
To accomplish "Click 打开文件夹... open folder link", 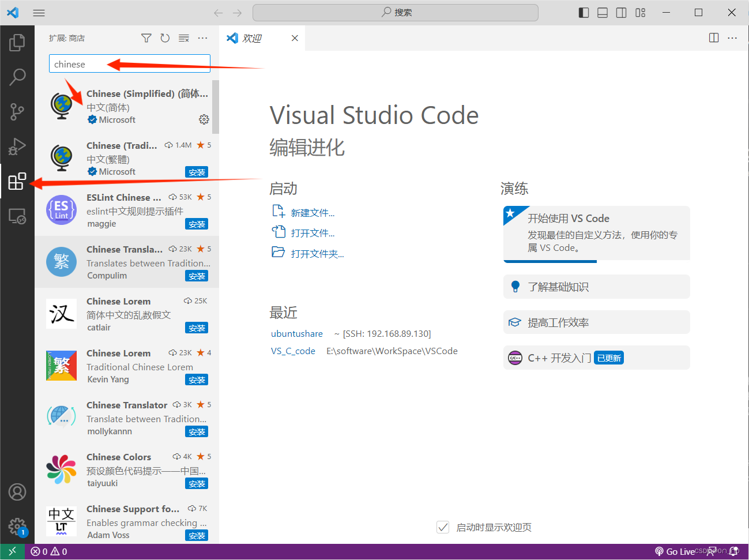I will click(317, 254).
